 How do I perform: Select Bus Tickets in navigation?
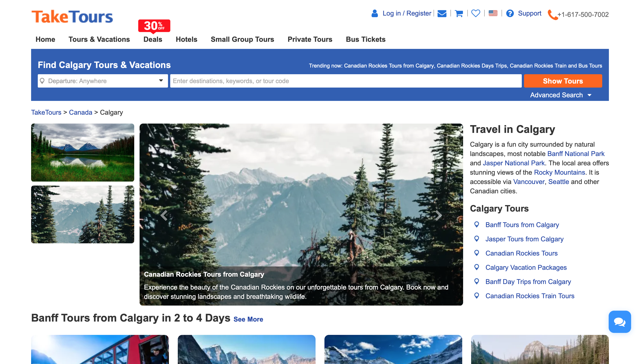coord(365,39)
